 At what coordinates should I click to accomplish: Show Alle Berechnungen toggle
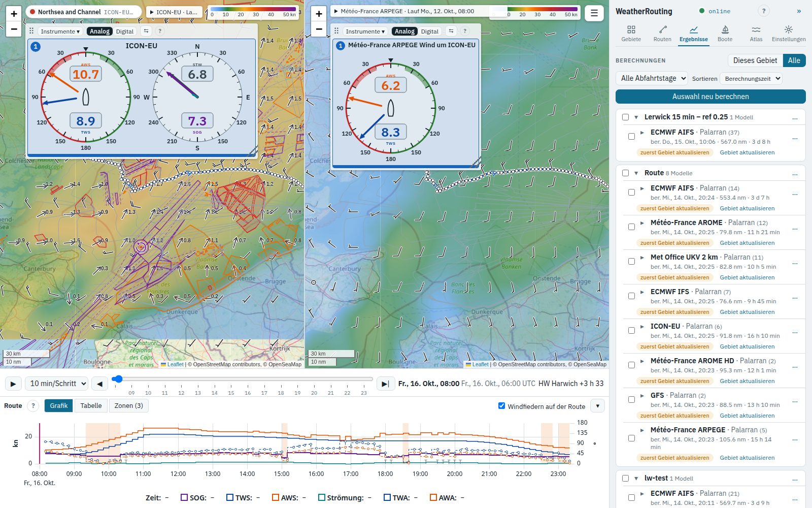(x=794, y=60)
